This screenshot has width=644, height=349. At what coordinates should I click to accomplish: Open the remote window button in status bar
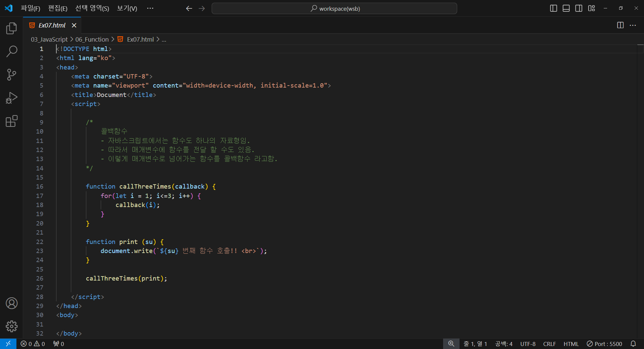coord(8,344)
